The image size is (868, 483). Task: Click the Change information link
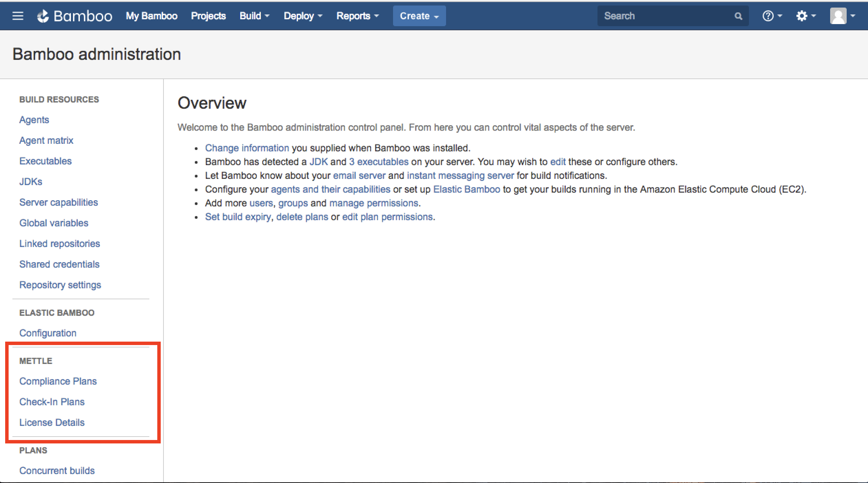[x=247, y=148]
